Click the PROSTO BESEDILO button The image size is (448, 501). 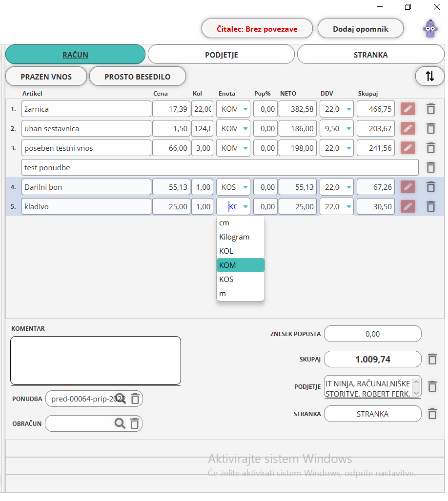(x=138, y=77)
